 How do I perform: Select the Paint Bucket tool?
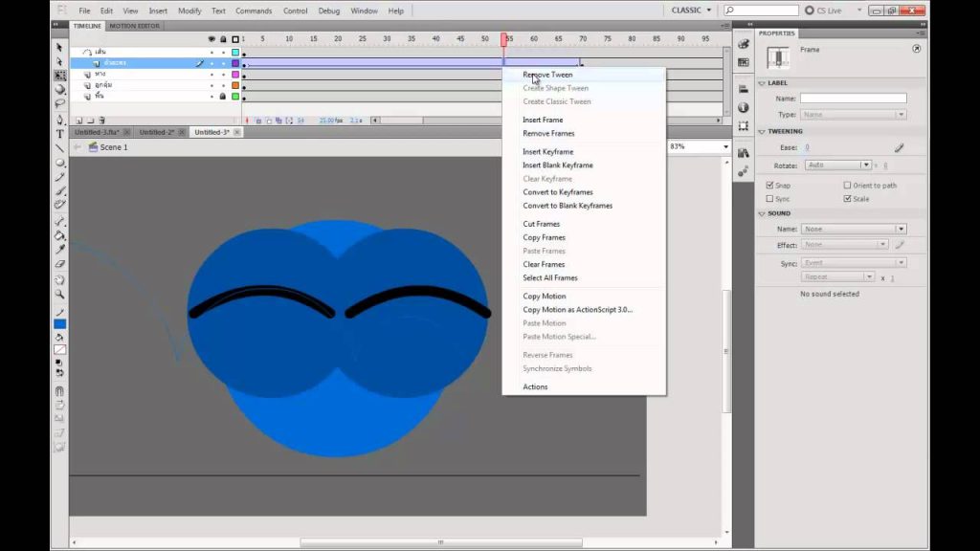point(59,235)
